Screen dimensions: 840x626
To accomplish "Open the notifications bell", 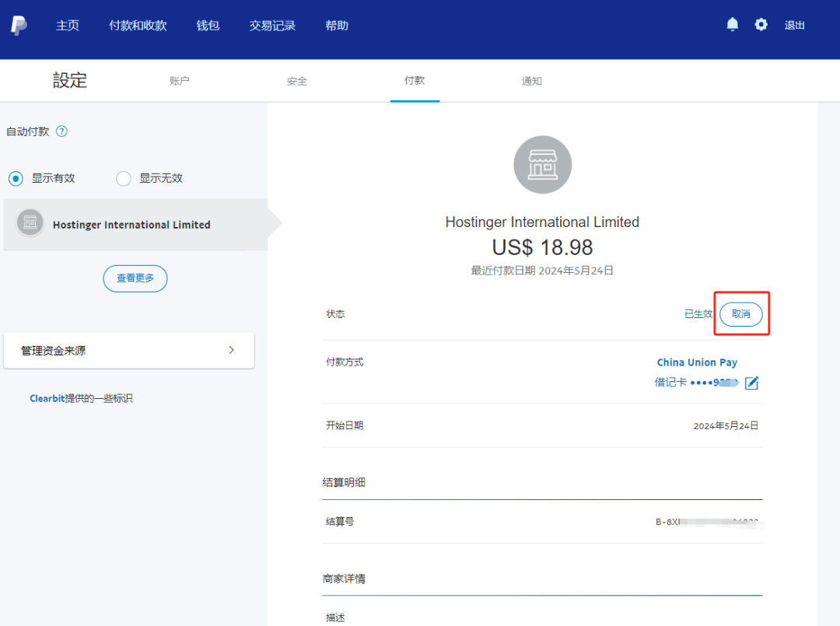I will point(732,25).
